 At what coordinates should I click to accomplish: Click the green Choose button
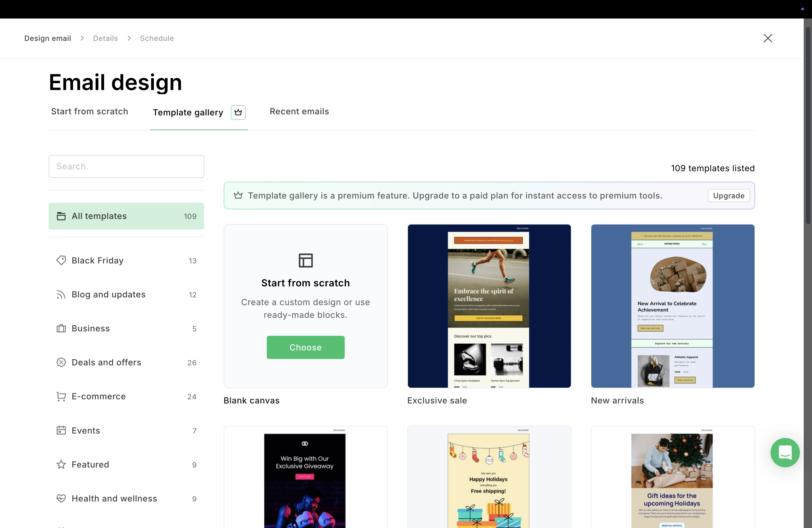[x=305, y=347]
